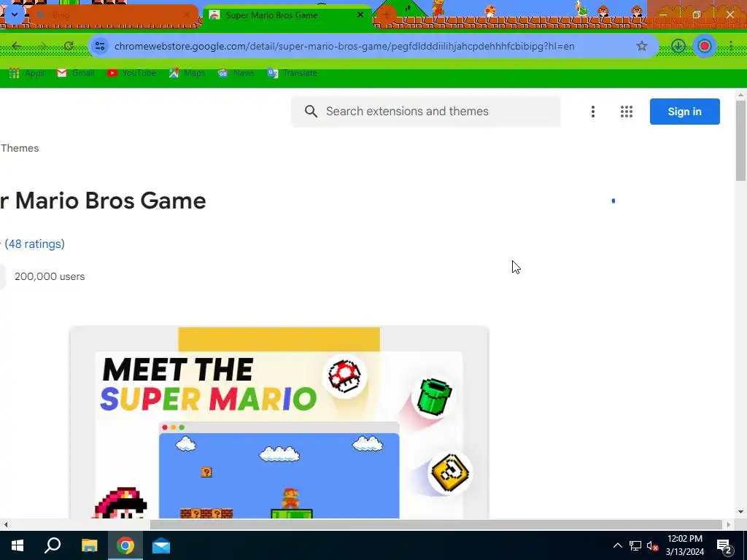Show hidden system tray icons
This screenshot has height=560, width=747.
pyautogui.click(x=617, y=545)
